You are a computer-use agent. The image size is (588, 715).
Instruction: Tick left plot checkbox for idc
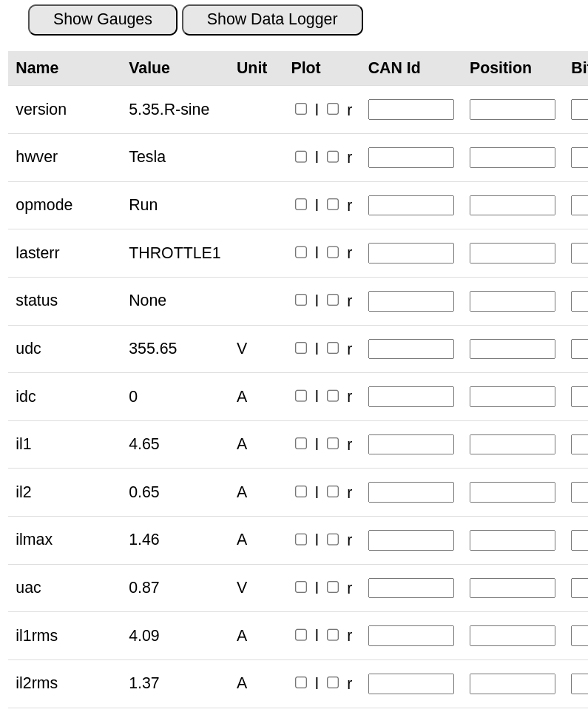point(301,396)
